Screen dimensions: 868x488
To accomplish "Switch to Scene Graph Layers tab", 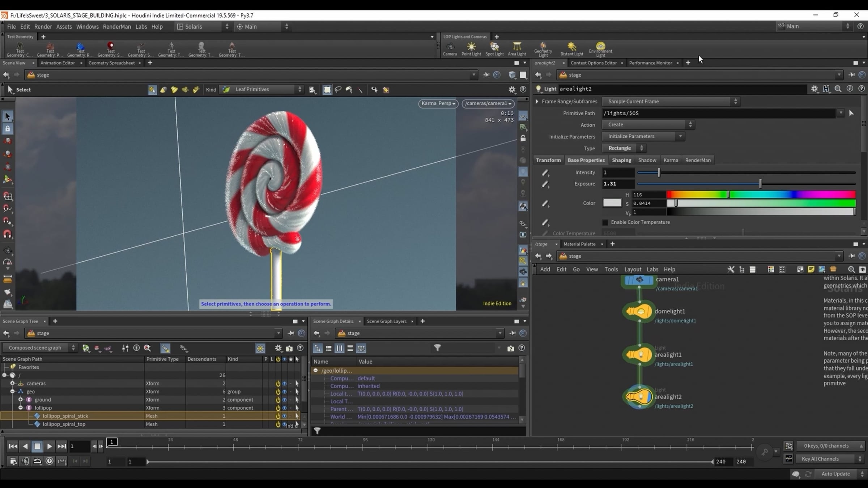I will point(387,321).
